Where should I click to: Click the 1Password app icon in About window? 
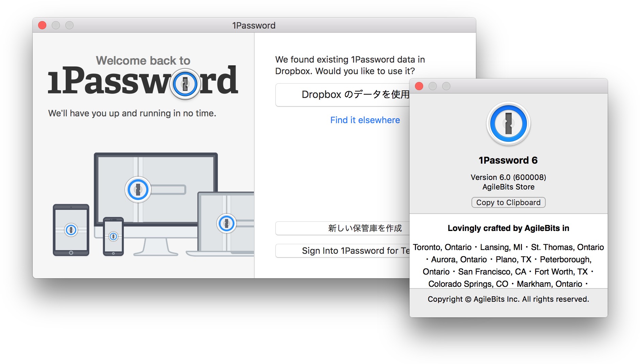(508, 123)
